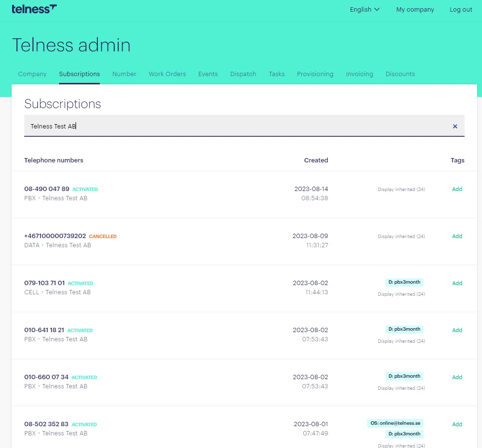
Task: Open subscription +467100000739202
Action: click(x=55, y=236)
